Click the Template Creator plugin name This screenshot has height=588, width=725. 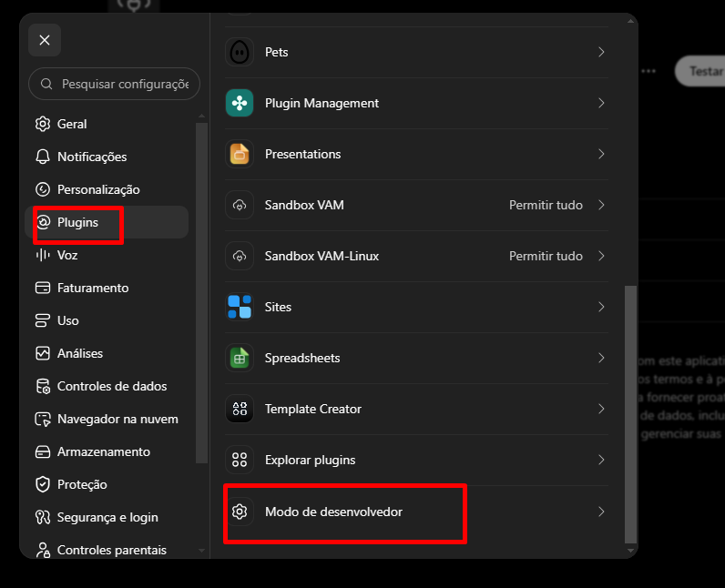click(x=313, y=409)
